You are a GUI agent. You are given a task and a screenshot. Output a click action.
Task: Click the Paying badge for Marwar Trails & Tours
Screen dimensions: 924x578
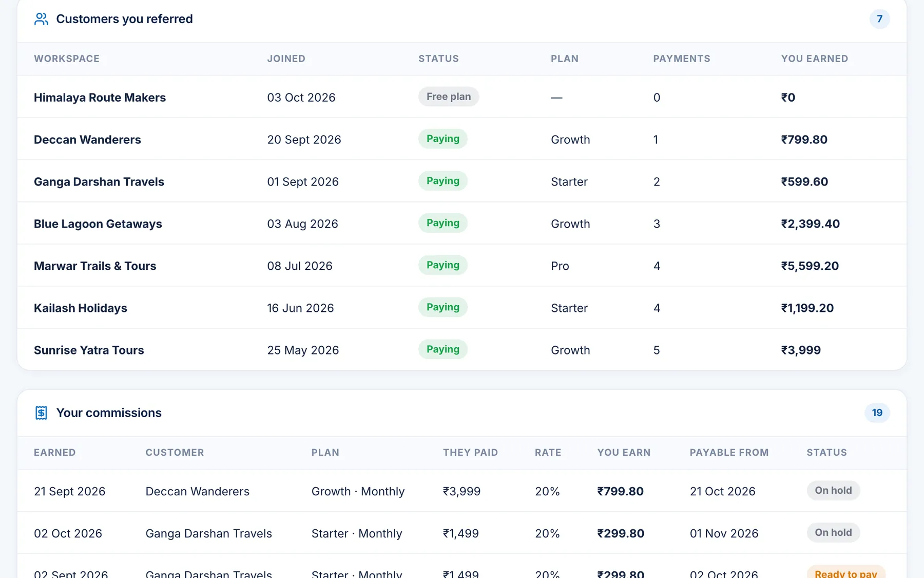(x=443, y=265)
